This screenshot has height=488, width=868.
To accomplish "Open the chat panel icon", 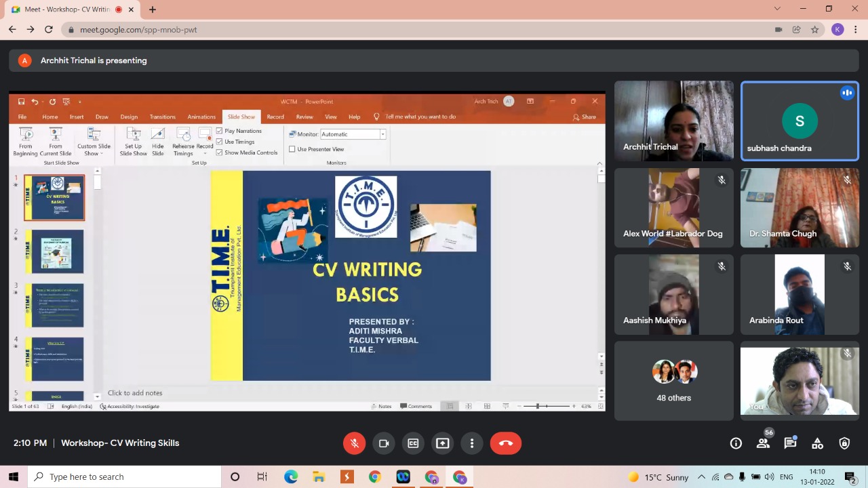I will [790, 443].
